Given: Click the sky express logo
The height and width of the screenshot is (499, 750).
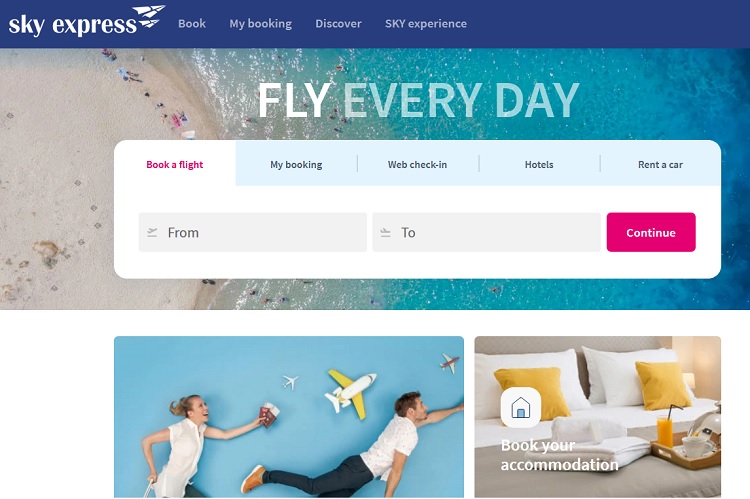Looking at the screenshot, I should tap(87, 22).
